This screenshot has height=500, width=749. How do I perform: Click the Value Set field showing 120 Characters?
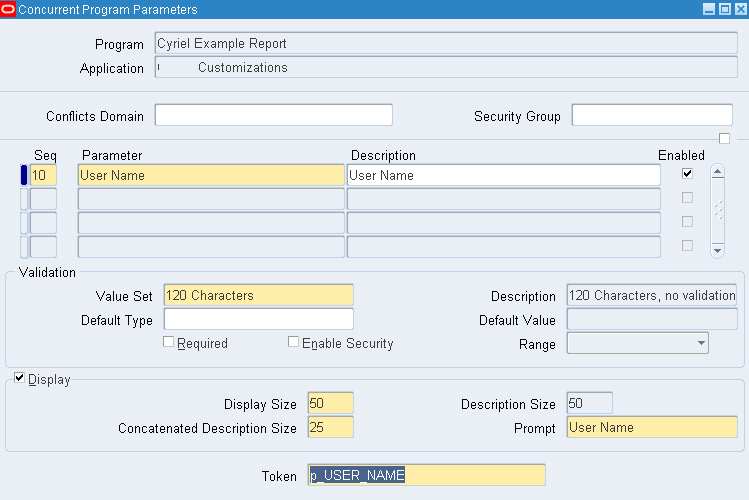click(x=258, y=295)
